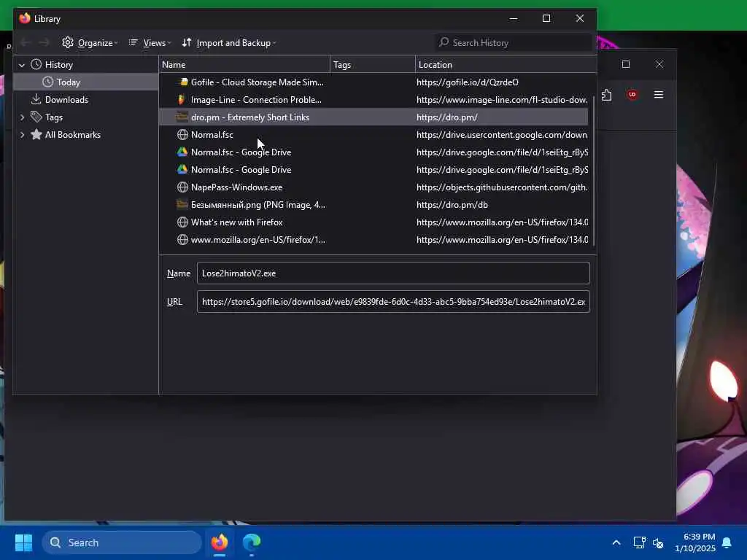Click the Tags label icon
This screenshot has width=747, height=560.
[36, 117]
